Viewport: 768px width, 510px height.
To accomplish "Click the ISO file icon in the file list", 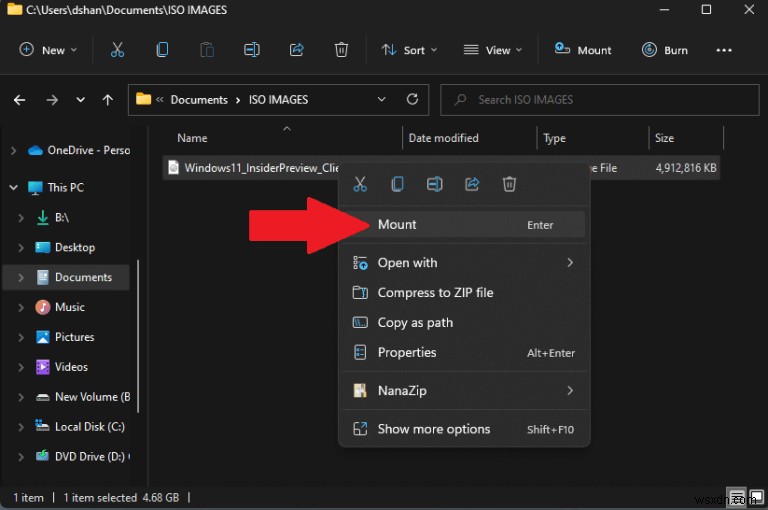I will pos(173,168).
